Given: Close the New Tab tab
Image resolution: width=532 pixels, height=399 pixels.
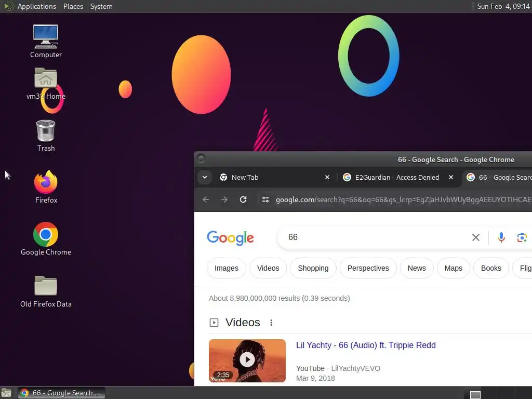Looking at the screenshot, I should click(x=327, y=177).
